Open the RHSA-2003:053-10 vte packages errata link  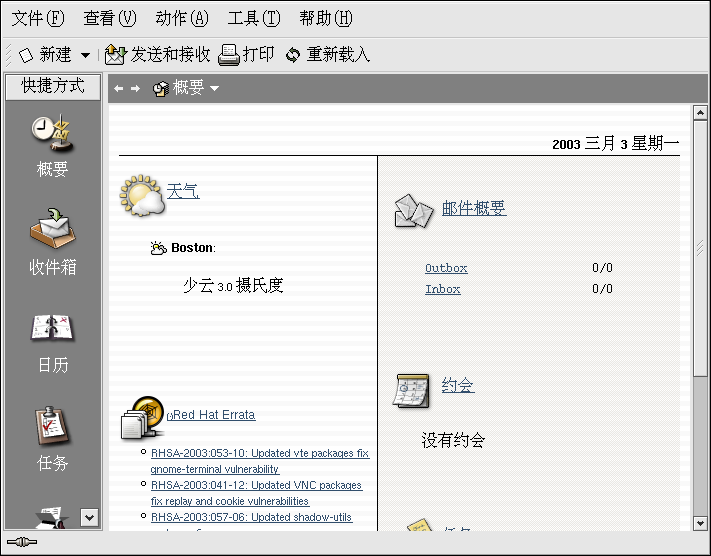(x=259, y=453)
